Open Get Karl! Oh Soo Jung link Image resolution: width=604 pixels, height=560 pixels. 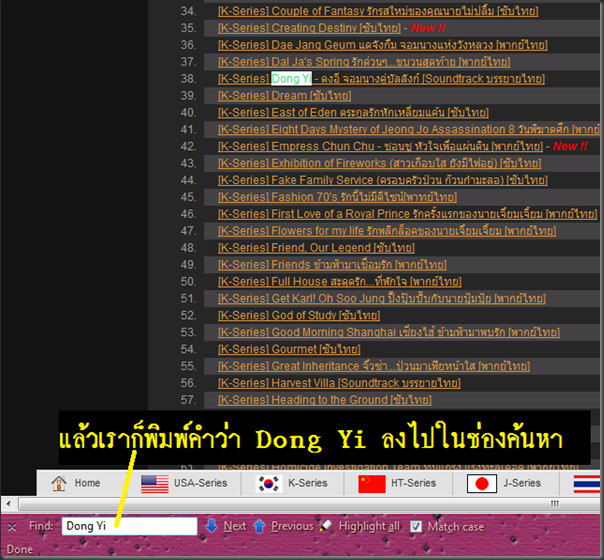tap(382, 299)
